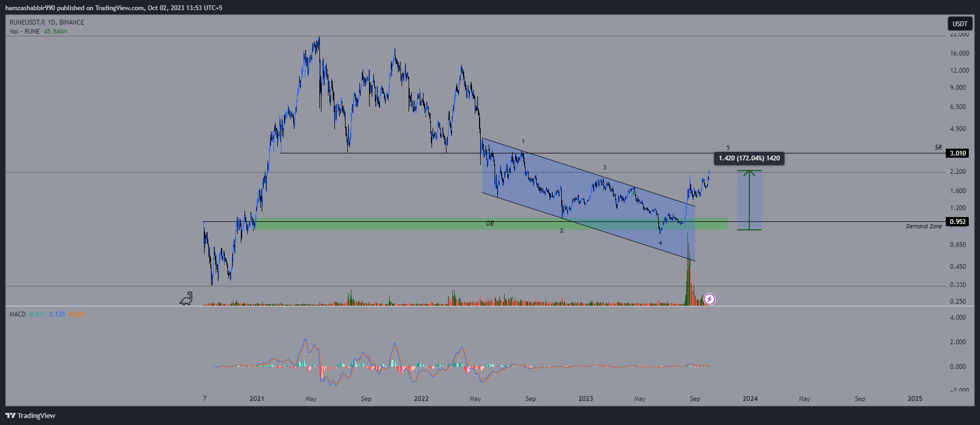The image size is (980, 425).
Task: Click wave label 1 atop the channel
Action: (523, 142)
